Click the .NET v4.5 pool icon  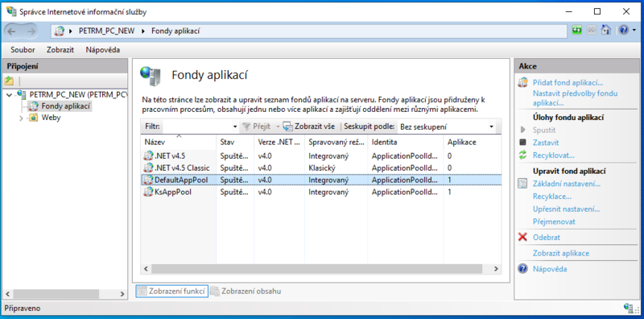[148, 155]
